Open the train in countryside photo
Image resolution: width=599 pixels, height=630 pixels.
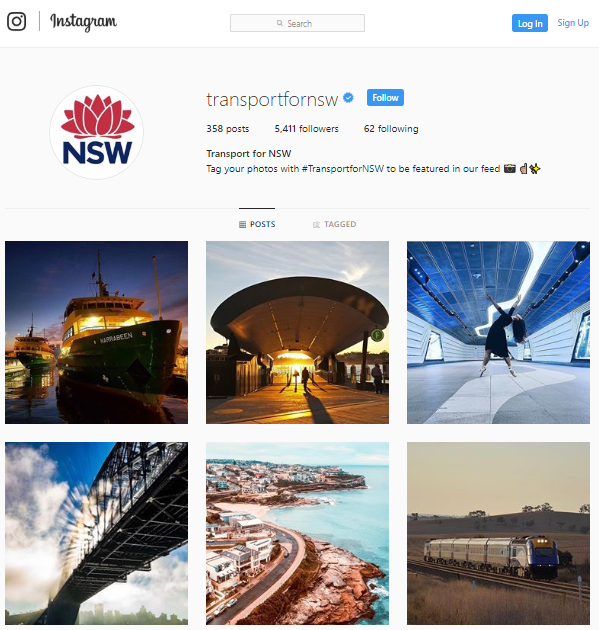pos(498,533)
